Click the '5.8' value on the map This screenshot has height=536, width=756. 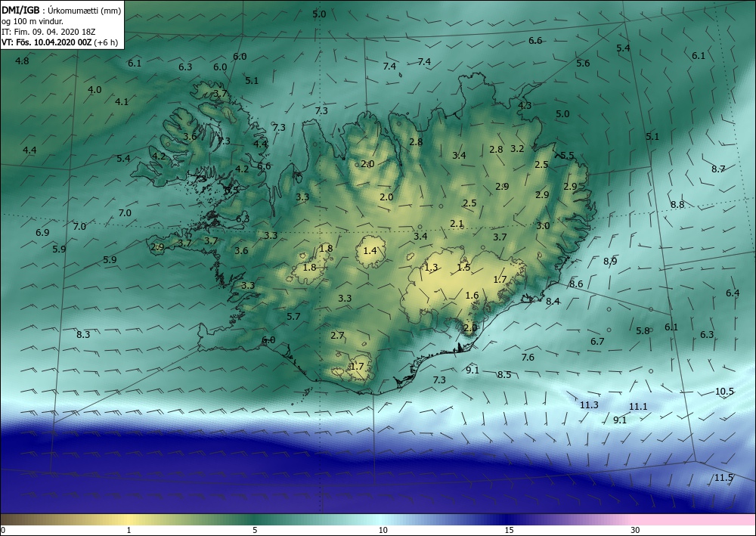pyautogui.click(x=643, y=331)
